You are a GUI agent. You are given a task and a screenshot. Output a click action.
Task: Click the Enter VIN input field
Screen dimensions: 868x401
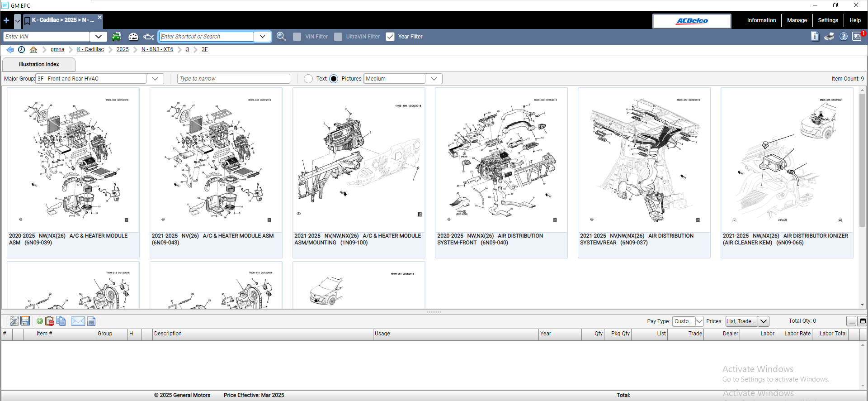[x=47, y=37]
